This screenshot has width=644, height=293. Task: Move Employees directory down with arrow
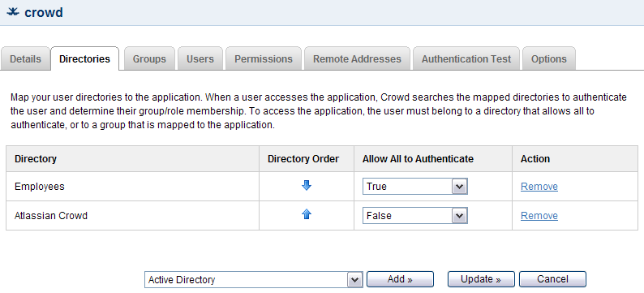(307, 186)
